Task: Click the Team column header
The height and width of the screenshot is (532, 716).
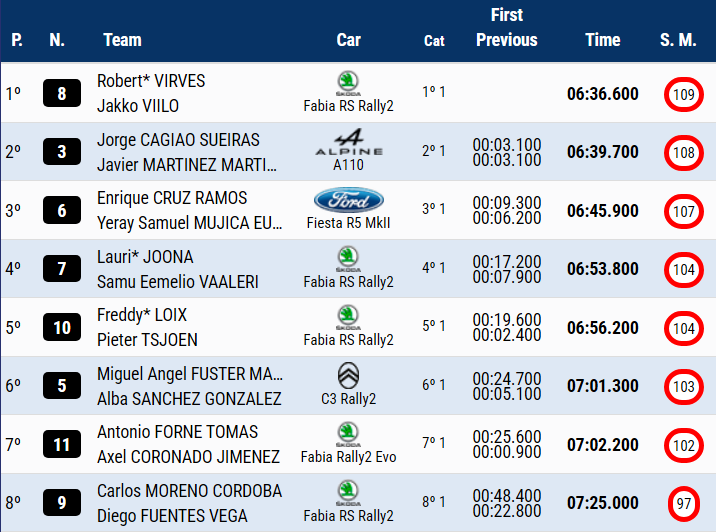Action: click(122, 40)
